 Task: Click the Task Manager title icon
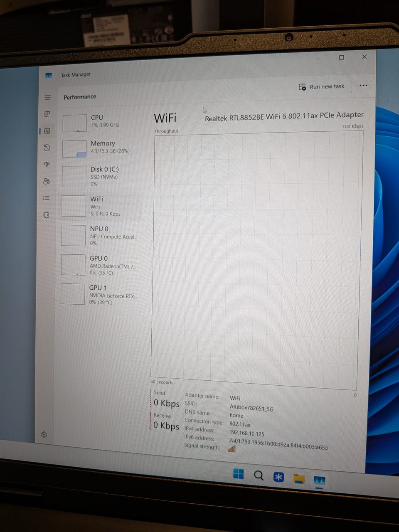coord(49,75)
